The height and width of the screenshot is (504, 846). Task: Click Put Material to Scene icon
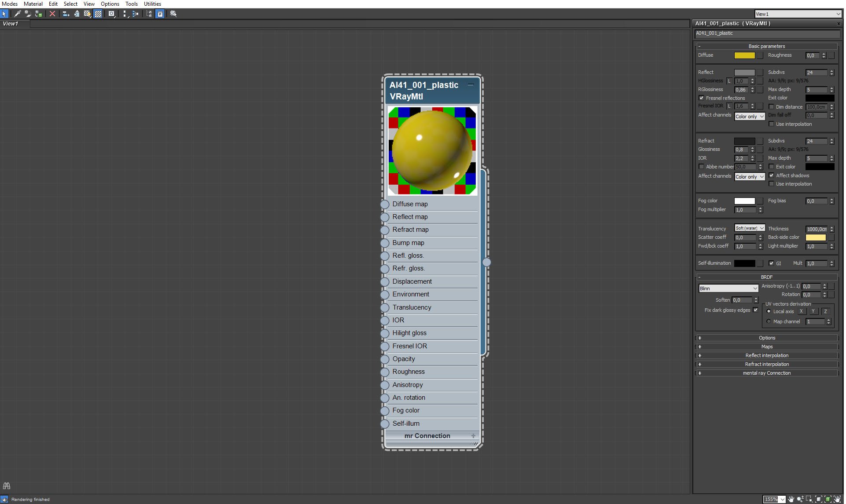click(x=28, y=14)
